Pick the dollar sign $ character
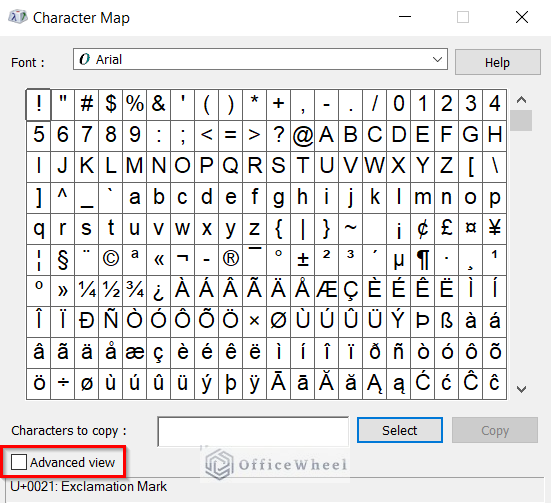Image resolution: width=551 pixels, height=503 pixels. click(x=111, y=105)
